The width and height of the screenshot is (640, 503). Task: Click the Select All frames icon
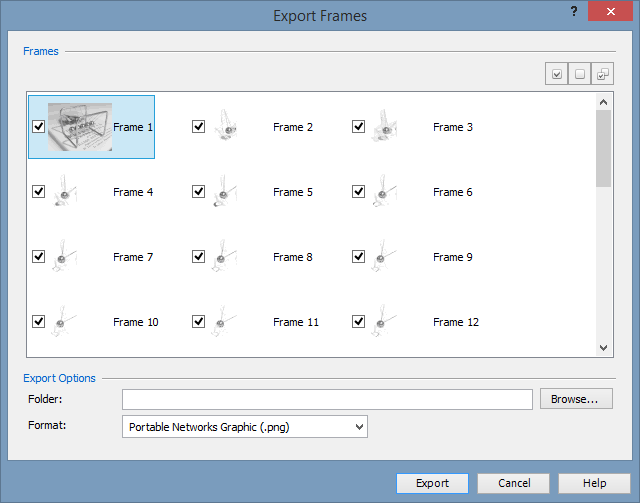[x=556, y=74]
